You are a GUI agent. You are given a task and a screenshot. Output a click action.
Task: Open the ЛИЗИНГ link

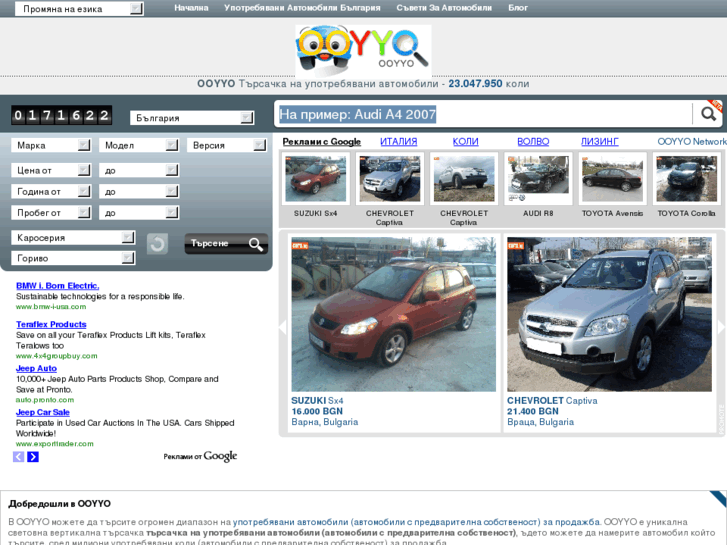600,142
